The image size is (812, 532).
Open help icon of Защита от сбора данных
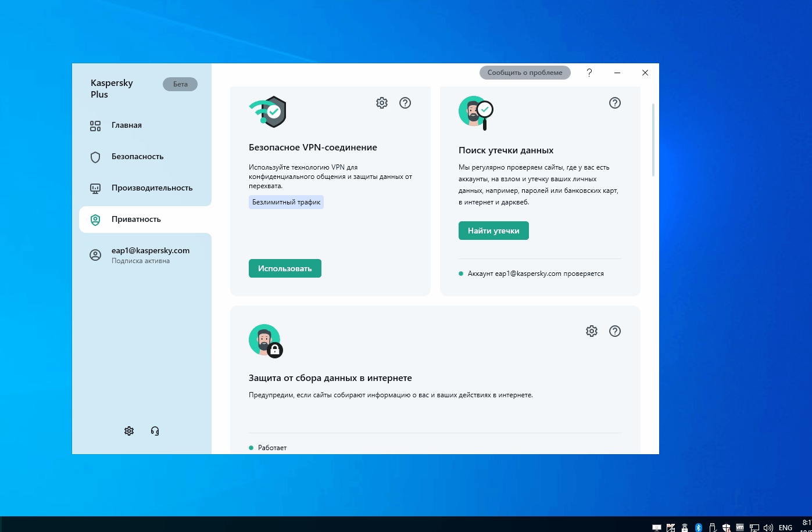click(x=615, y=331)
